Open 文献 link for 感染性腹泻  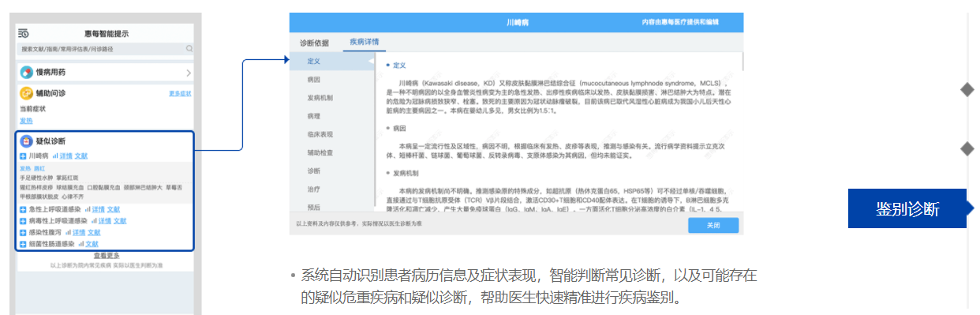[x=94, y=232]
